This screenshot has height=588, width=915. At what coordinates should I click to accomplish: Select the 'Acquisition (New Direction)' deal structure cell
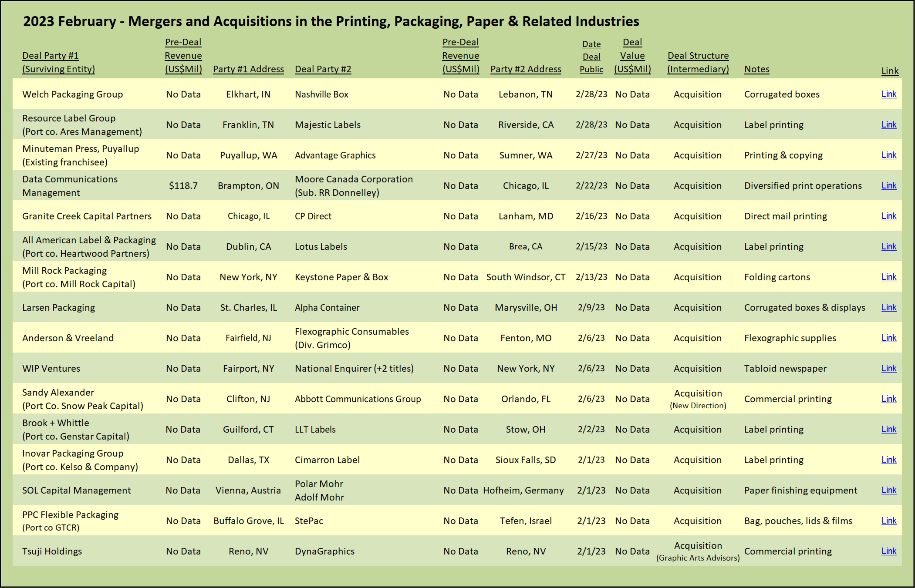tap(698, 399)
